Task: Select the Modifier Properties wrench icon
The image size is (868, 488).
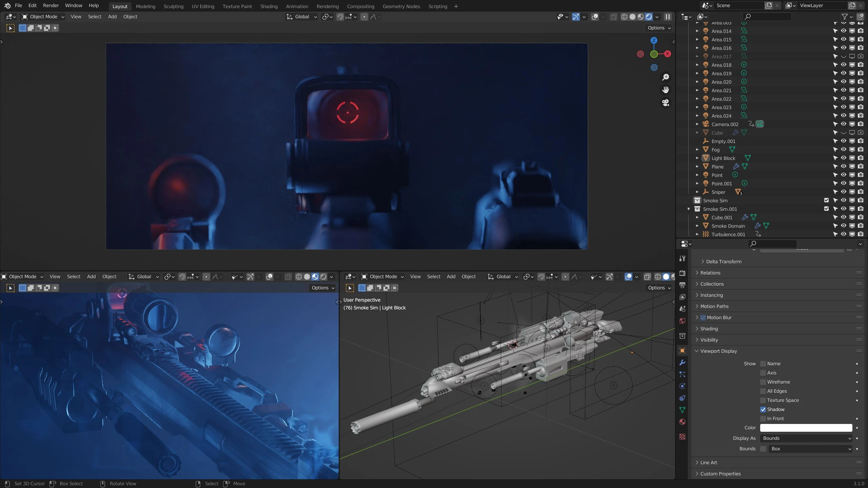Action: tap(683, 362)
